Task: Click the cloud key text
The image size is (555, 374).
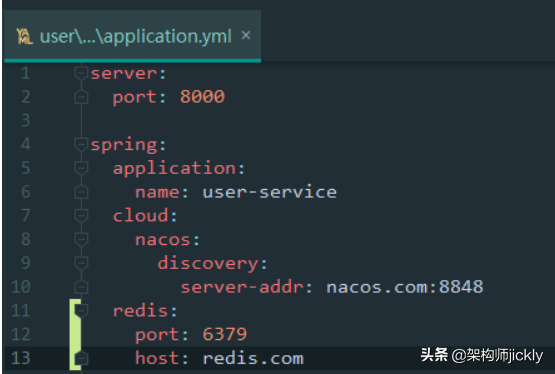Action: [141, 215]
